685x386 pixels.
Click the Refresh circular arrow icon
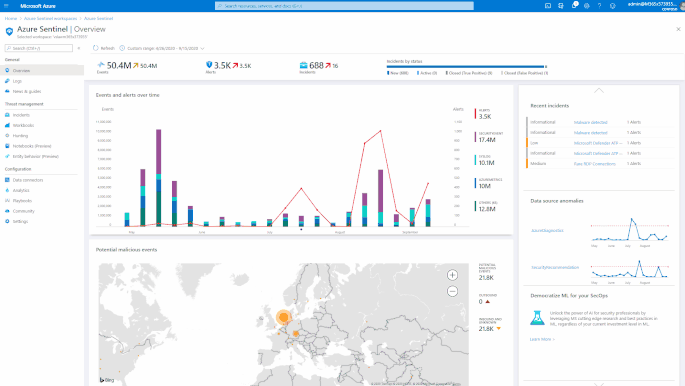(96, 48)
